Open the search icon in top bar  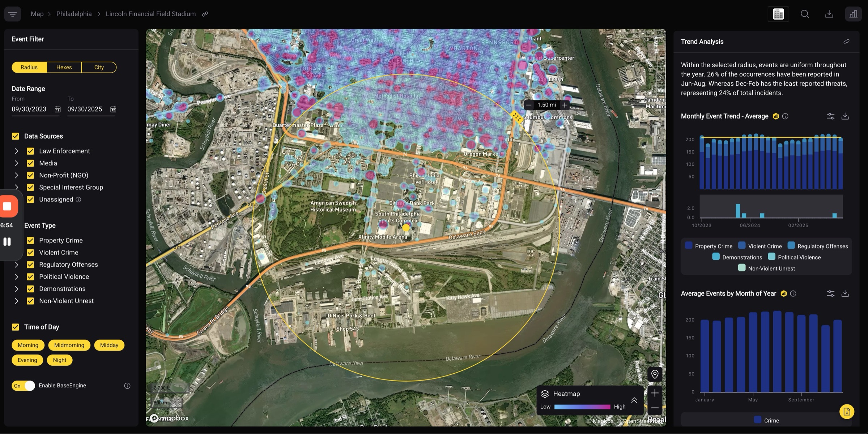pyautogui.click(x=805, y=14)
